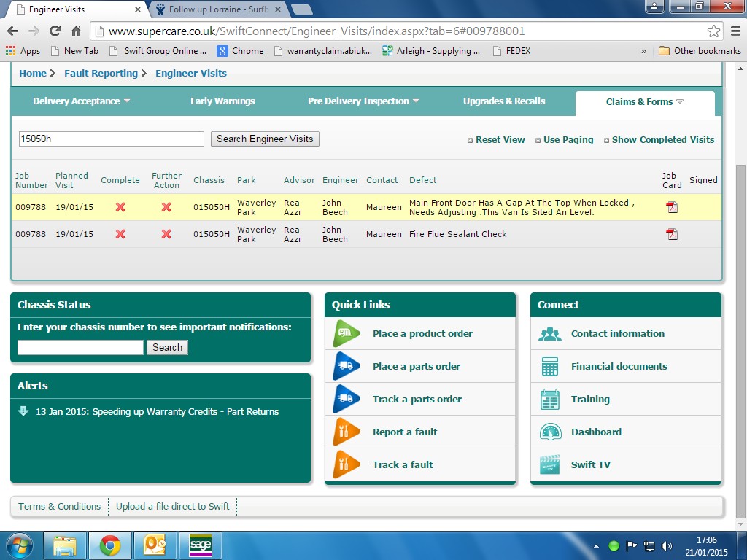The height and width of the screenshot is (560, 747).
Task: Open the FEDEX bookmark
Action: (x=511, y=51)
